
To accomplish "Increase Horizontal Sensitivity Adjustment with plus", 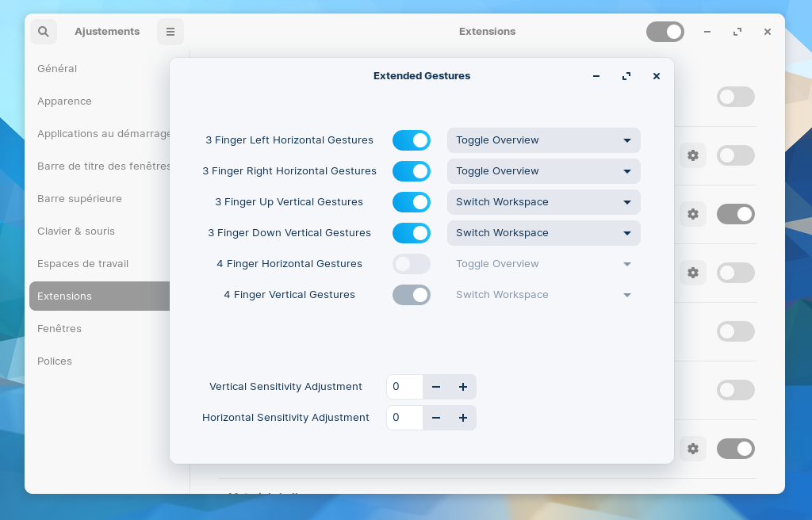I will [x=463, y=418].
